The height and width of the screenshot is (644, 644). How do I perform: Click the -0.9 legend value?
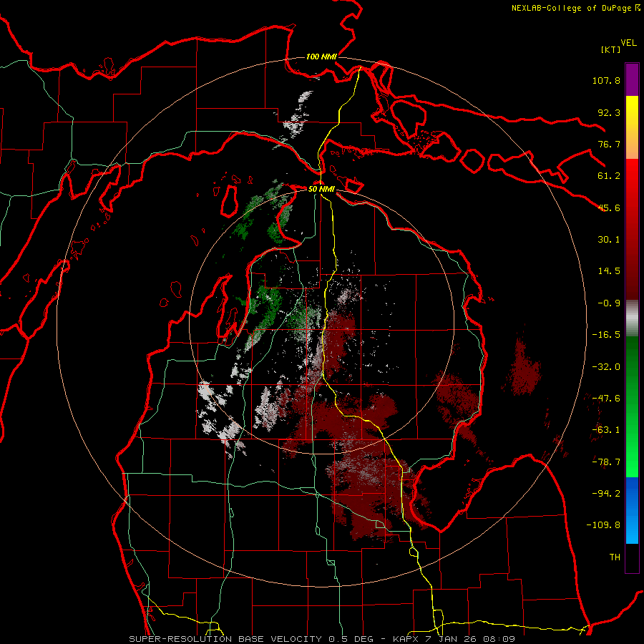click(x=609, y=303)
